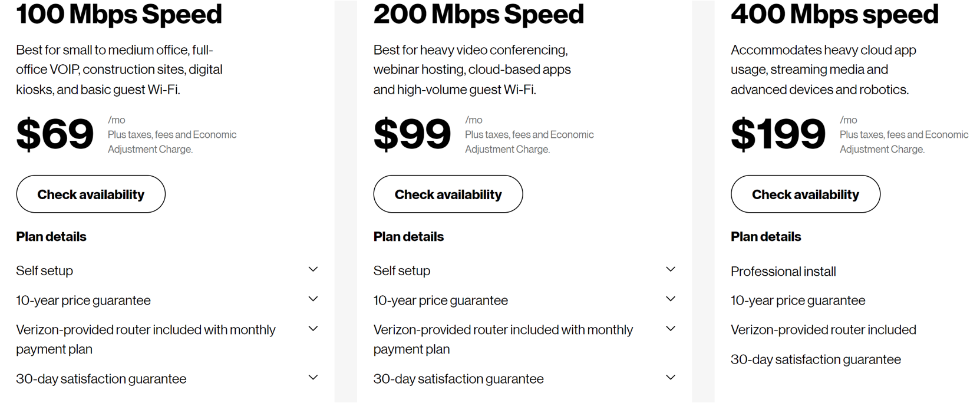Click Plan details under 400 Mbps plan
Image resolution: width=980 pixels, height=403 pixels.
pos(765,236)
